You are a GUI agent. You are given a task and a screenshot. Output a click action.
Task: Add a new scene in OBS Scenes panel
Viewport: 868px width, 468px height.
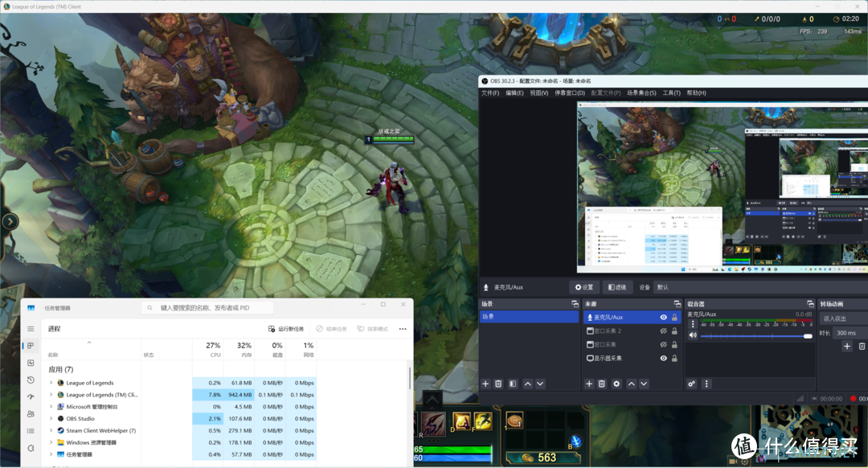485,384
